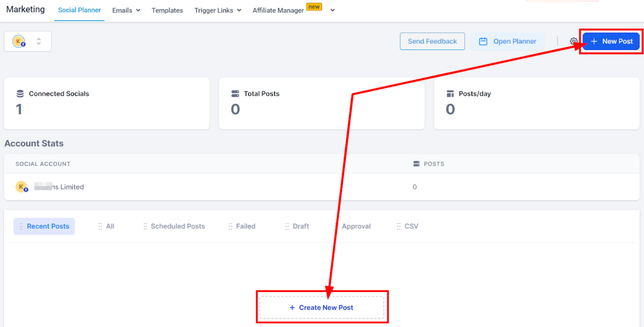Click the POSTS column header icon
The image size is (644, 327).
coord(417,164)
